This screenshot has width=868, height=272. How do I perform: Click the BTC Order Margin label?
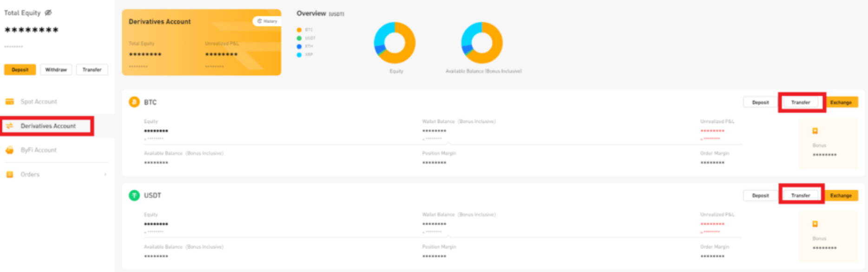(x=715, y=153)
